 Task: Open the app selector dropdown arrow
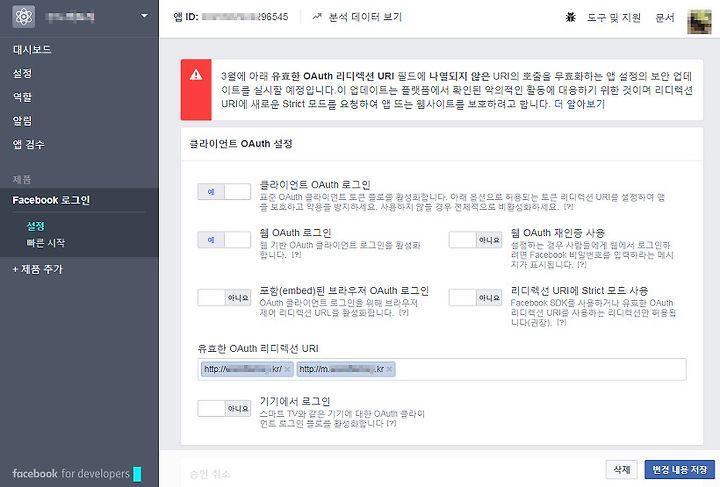pyautogui.click(x=145, y=16)
